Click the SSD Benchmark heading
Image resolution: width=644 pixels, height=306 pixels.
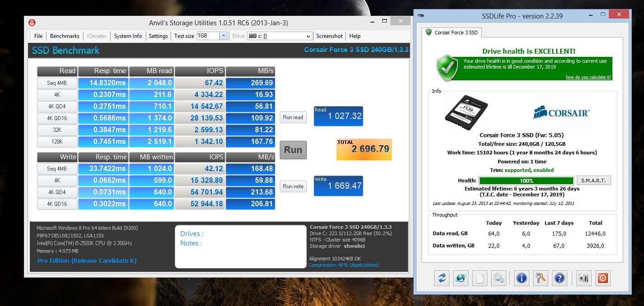click(x=66, y=50)
